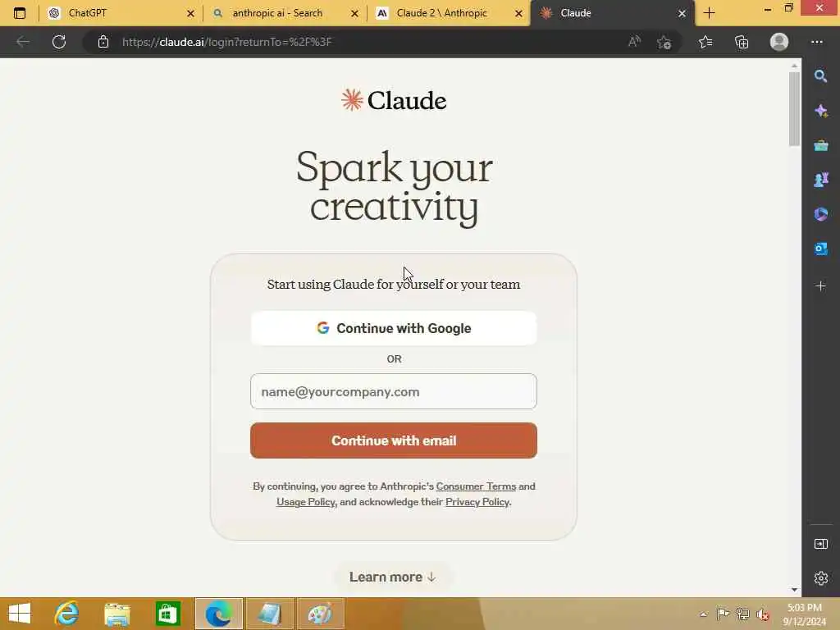840x630 pixels.
Task: Select the active Claude tab
Action: (x=612, y=13)
